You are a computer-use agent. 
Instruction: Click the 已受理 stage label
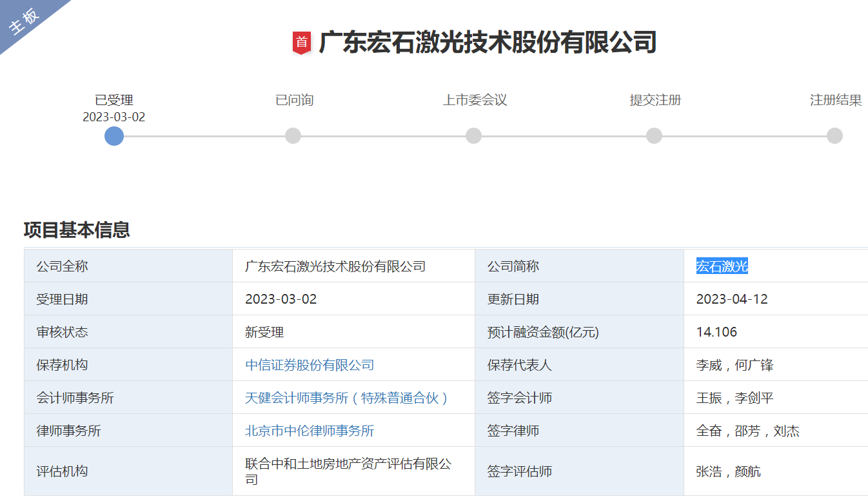[x=114, y=100]
